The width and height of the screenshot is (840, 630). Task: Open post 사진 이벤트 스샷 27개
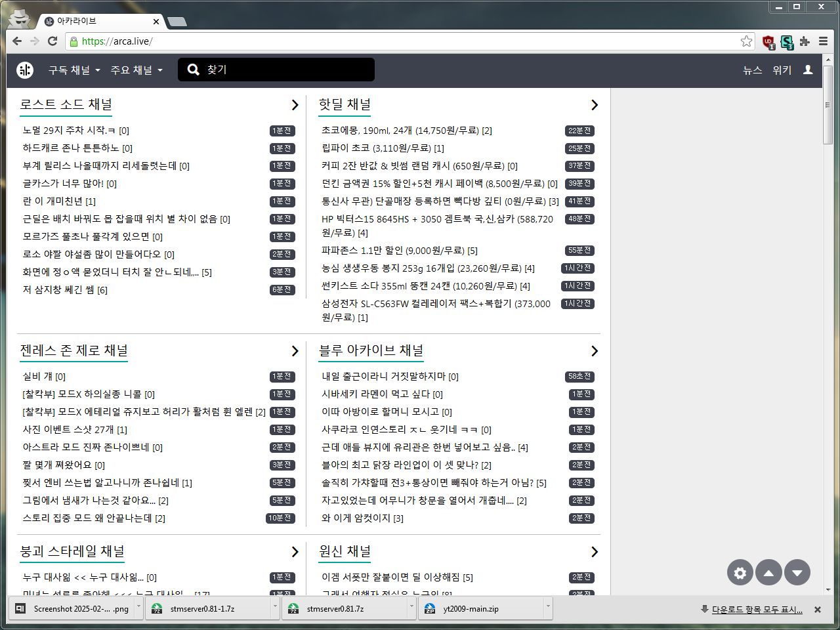[75, 430]
